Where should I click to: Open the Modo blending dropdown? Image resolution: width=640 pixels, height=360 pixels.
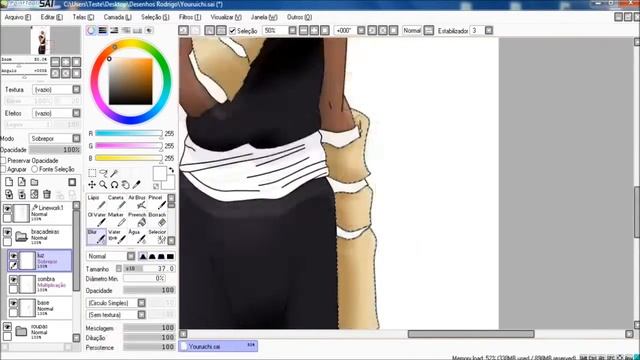point(76,138)
